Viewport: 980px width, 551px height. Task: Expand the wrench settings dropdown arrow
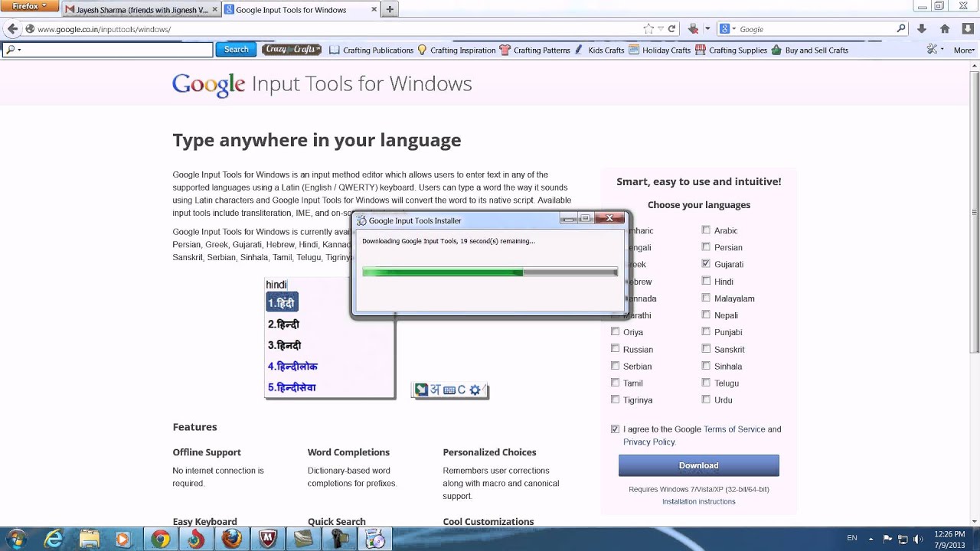[942, 50]
